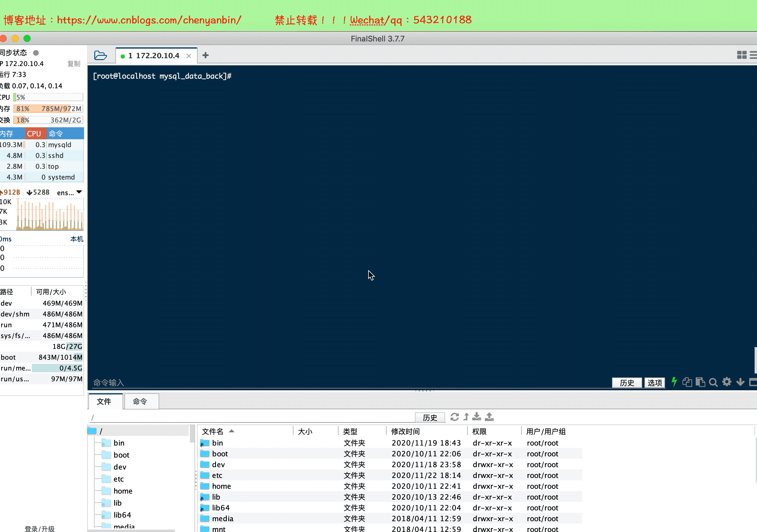
Task: Click the swap usage 18% bar
Action: 48,120
